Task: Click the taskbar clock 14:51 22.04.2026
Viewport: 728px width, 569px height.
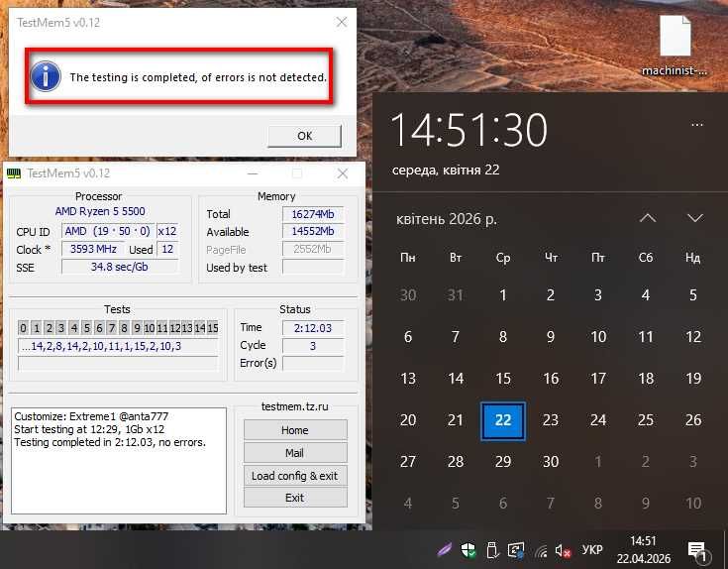Action: [643, 549]
